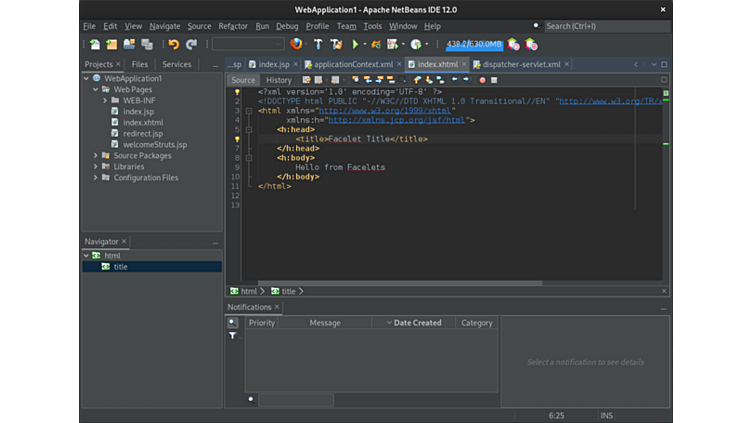
Task: Jump to Previous Bookmark icon
Action: coord(417,80)
